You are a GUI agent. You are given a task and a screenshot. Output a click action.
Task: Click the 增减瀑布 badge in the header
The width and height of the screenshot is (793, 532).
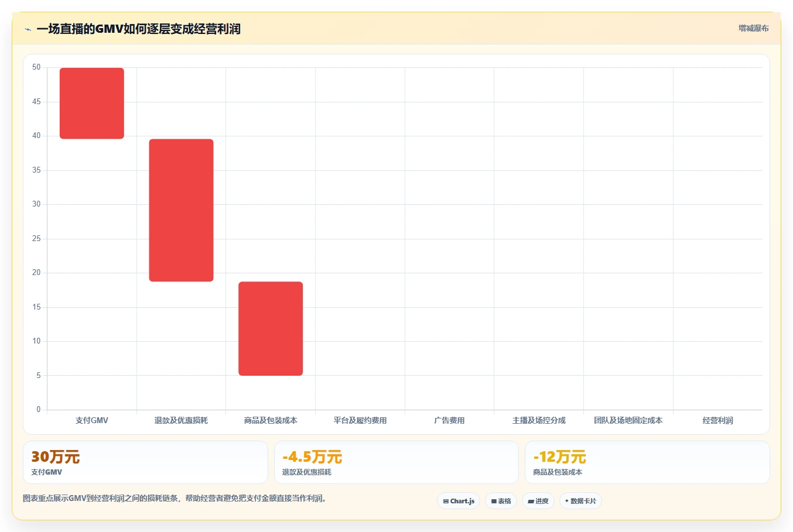(x=753, y=28)
